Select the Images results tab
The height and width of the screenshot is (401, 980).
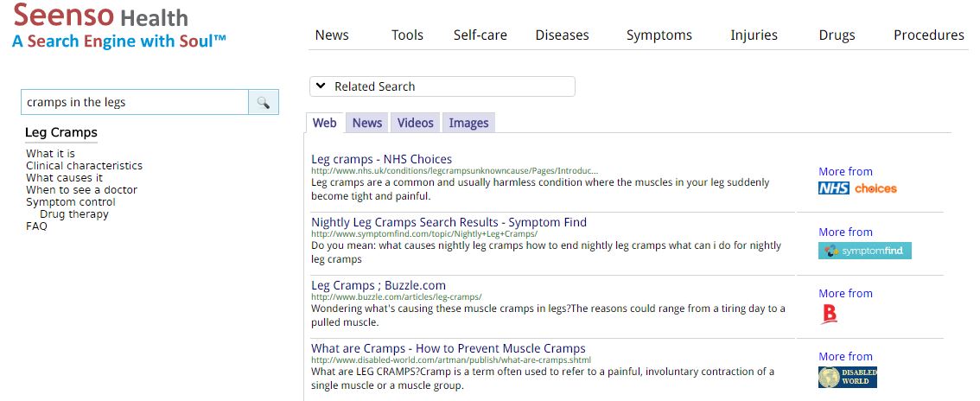(x=468, y=123)
